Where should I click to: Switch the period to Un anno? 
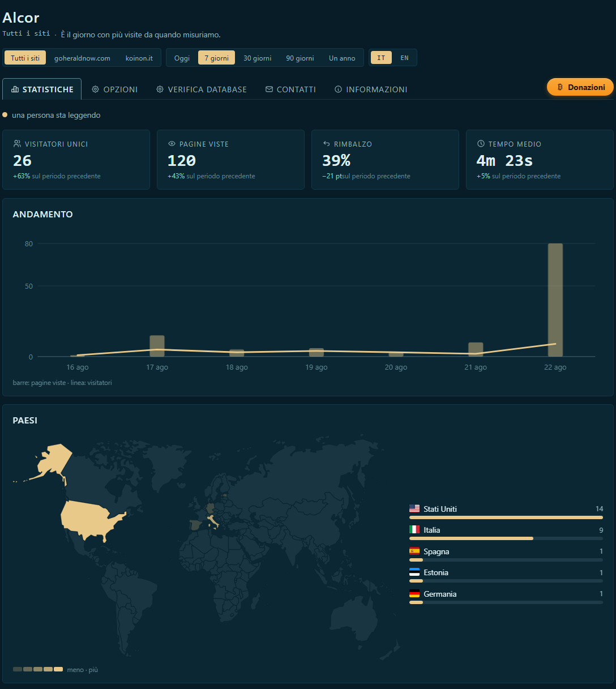[342, 58]
